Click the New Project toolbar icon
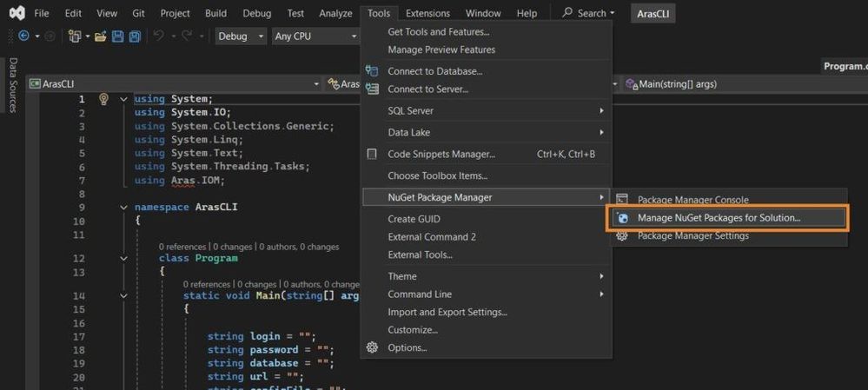This screenshot has width=868, height=390. pos(75,36)
